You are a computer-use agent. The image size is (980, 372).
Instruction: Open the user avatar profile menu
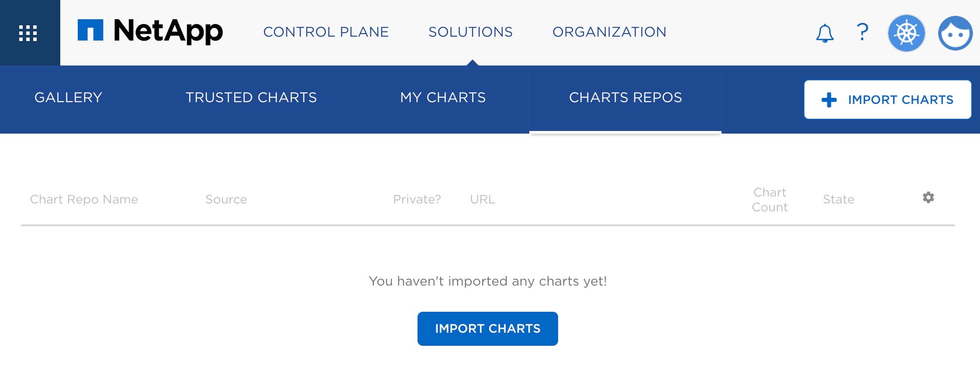pos(956,33)
